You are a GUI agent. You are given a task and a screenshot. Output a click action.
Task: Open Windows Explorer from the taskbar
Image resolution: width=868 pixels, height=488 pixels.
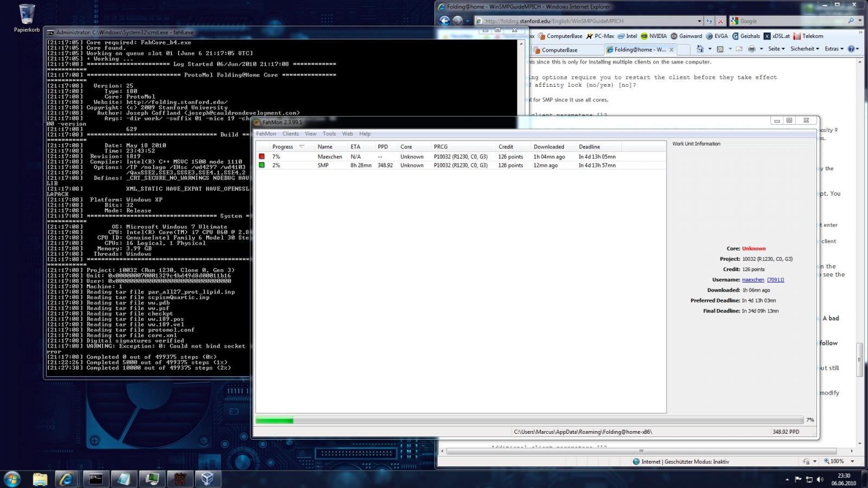coord(40,479)
